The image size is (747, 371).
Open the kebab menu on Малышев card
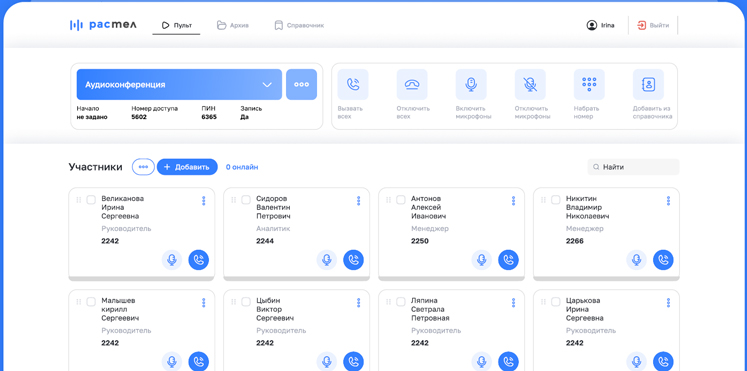click(x=203, y=303)
